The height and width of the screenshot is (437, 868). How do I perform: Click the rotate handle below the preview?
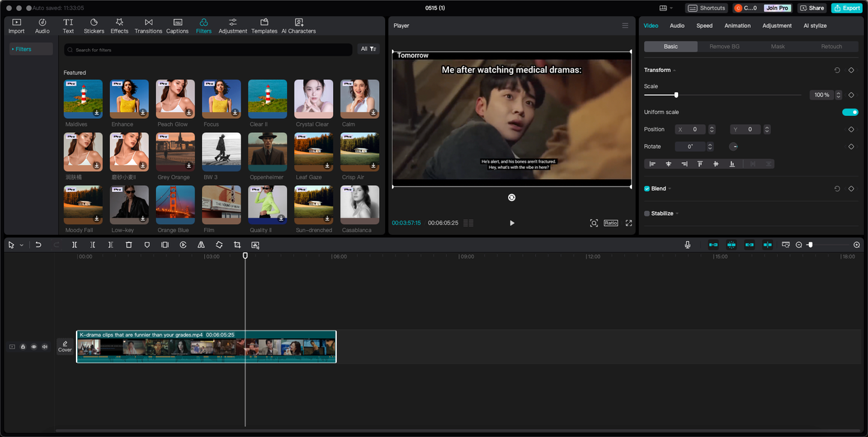pos(511,197)
